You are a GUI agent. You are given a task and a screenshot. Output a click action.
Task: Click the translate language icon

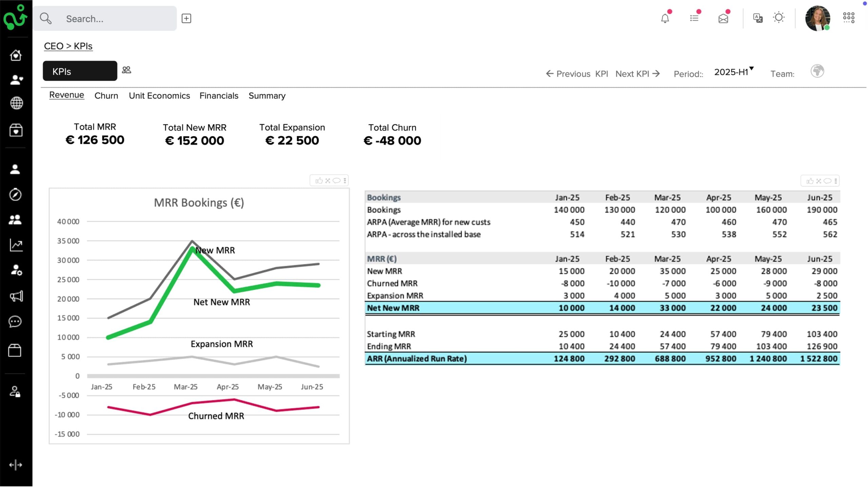pos(757,18)
